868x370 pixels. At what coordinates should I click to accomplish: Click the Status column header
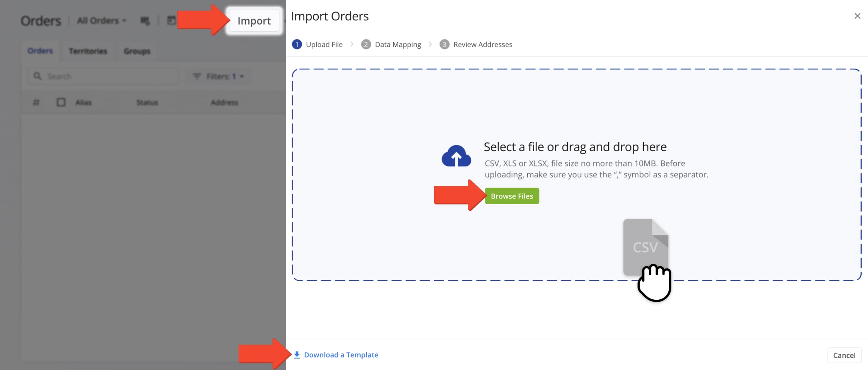(x=147, y=102)
